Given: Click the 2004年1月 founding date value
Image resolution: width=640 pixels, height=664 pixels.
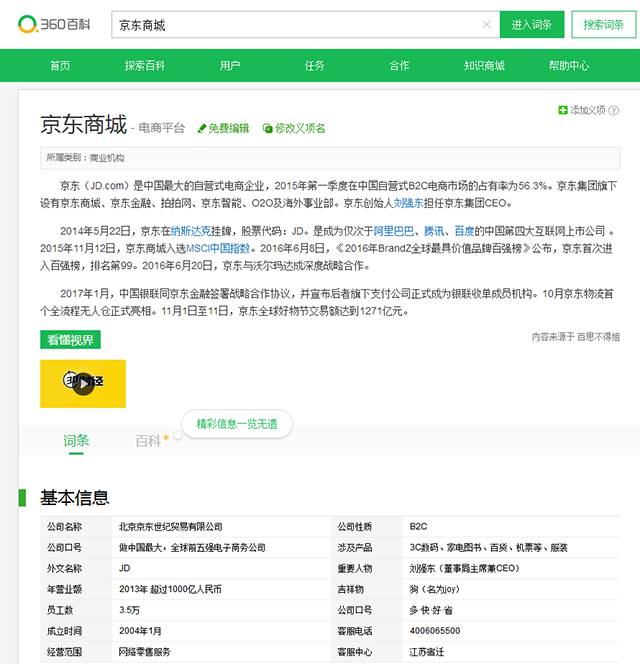Looking at the screenshot, I should point(140,631).
